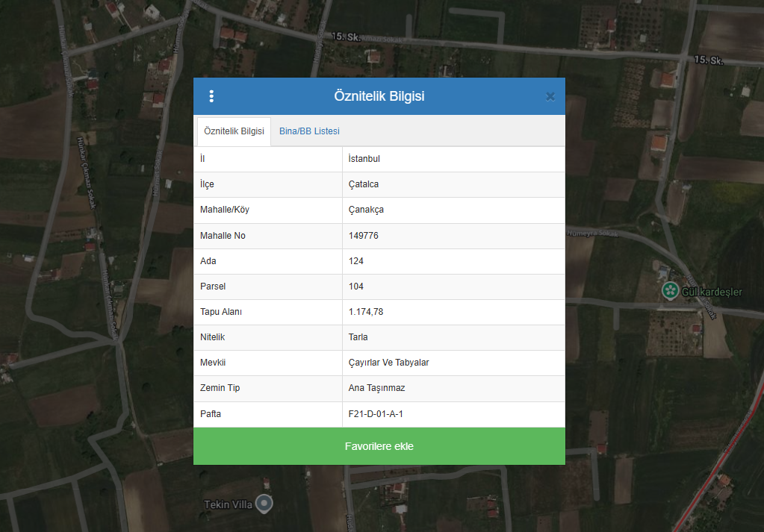Click the Tapu Alanı value 1.174,78
Image resolution: width=764 pixels, height=532 pixels.
tap(366, 312)
